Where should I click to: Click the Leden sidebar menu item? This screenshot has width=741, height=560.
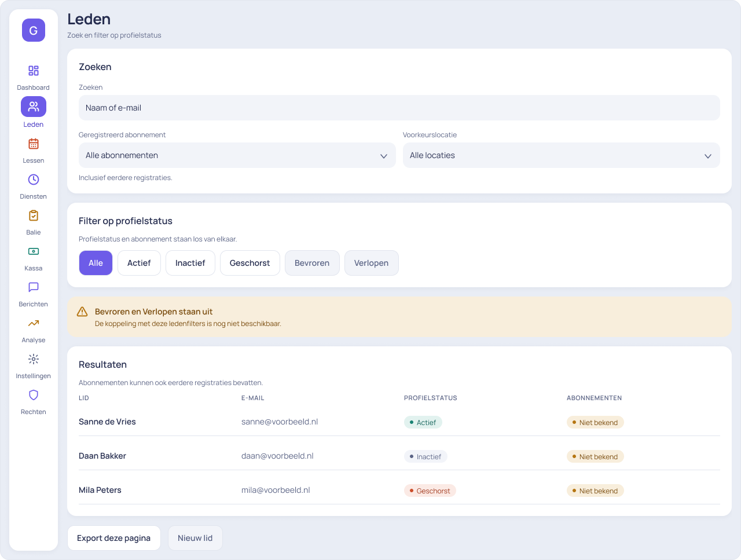[x=34, y=112]
